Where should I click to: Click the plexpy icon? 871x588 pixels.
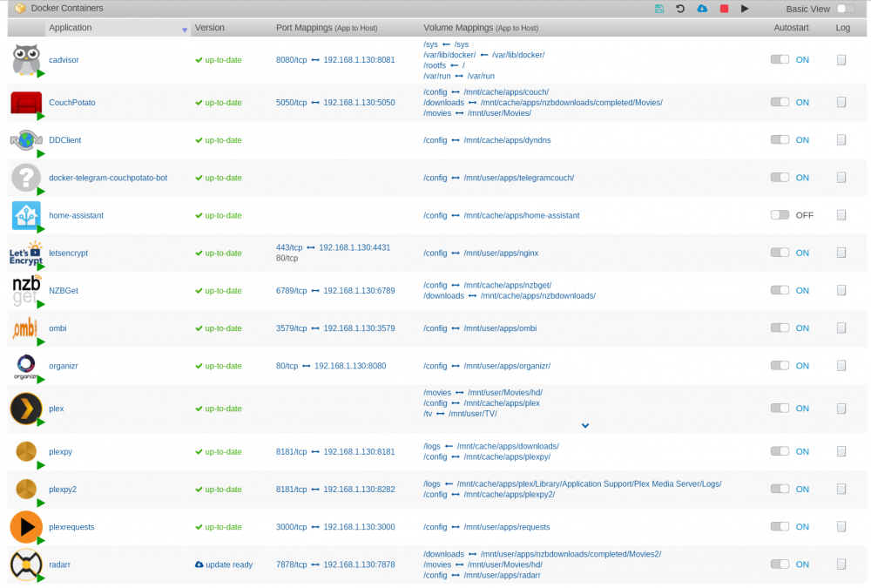[x=26, y=451]
